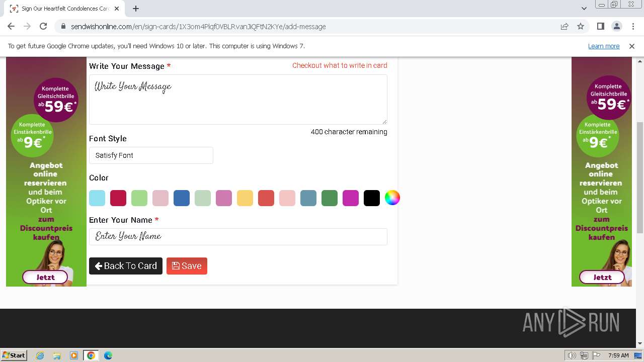The width and height of the screenshot is (644, 362).
Task: Open the Chrome profile avatar
Action: pyautogui.click(x=616, y=27)
